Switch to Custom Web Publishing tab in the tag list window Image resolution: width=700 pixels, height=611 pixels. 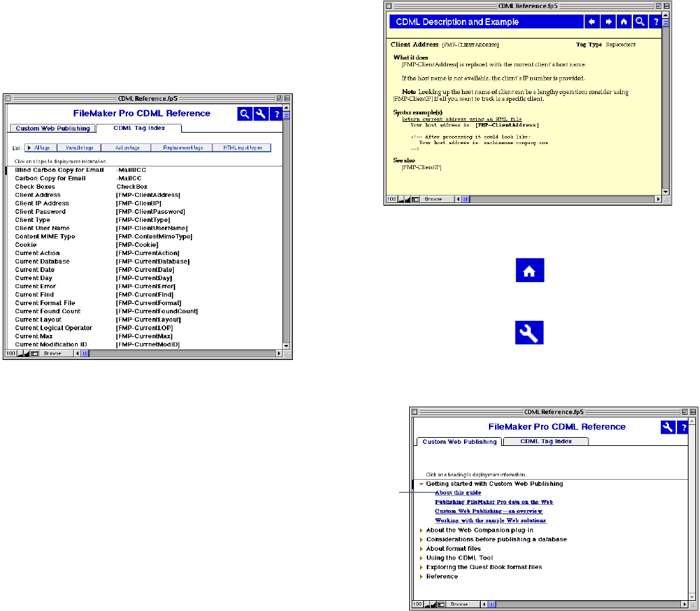point(53,128)
